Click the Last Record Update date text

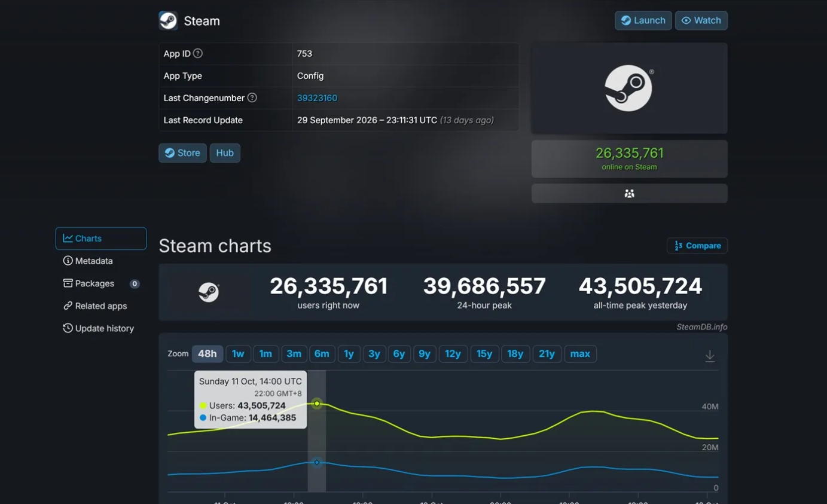pos(367,120)
